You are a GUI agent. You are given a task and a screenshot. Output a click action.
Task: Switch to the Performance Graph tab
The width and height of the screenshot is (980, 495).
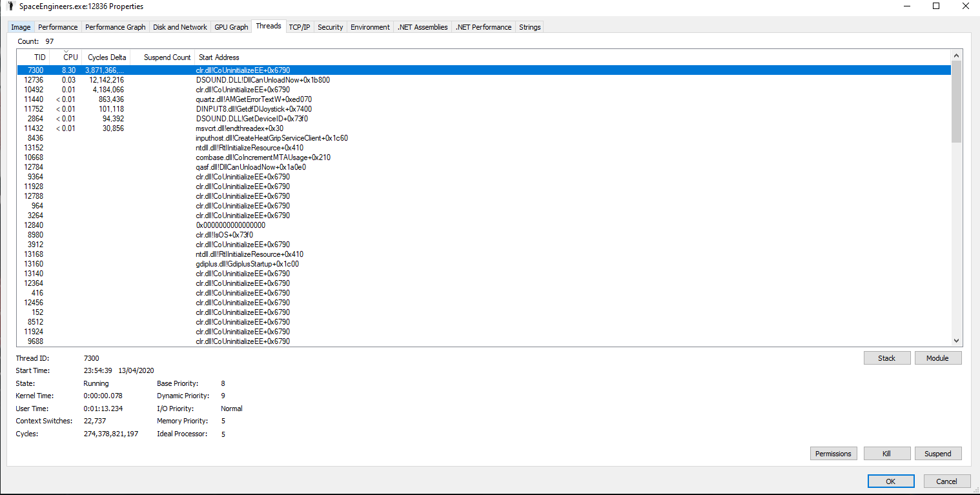pos(115,27)
